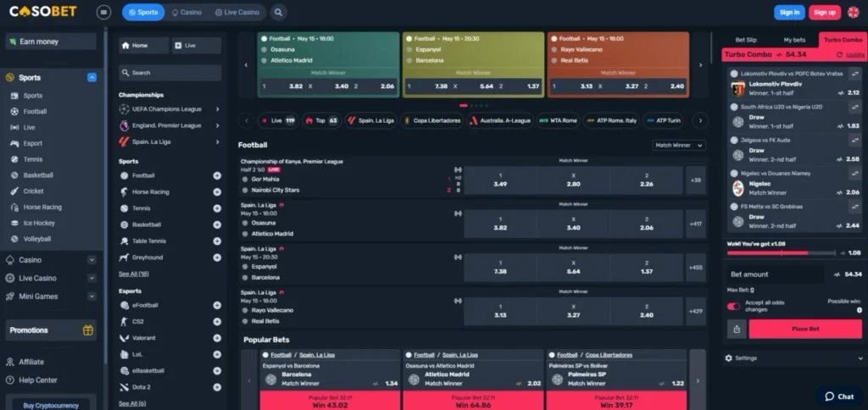
Task: Open the My bets tab
Action: [x=794, y=40]
